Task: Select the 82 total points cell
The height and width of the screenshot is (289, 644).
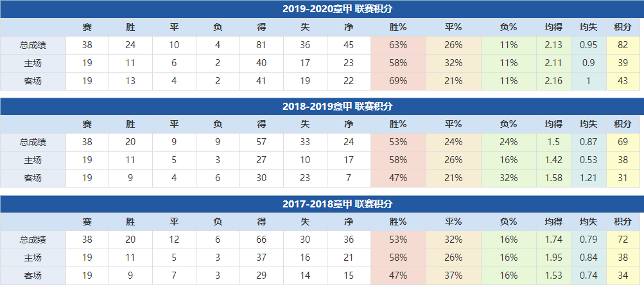Action: [x=622, y=45]
